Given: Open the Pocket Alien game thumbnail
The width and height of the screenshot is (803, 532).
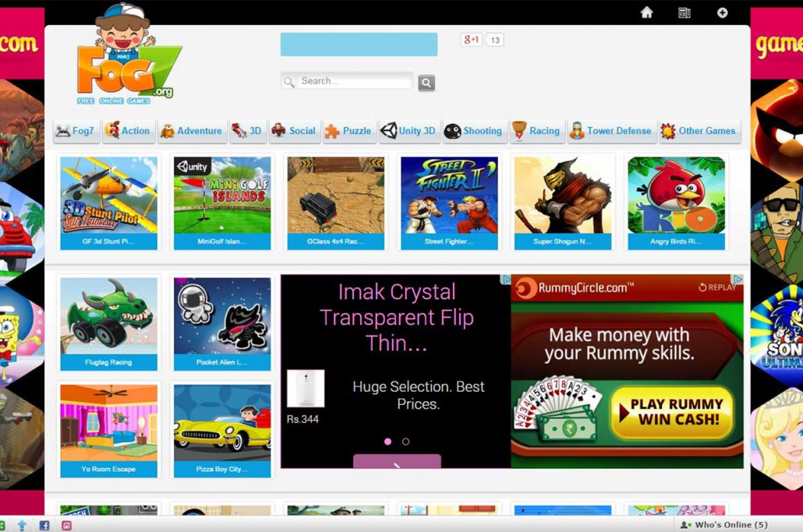Looking at the screenshot, I should click(222, 324).
